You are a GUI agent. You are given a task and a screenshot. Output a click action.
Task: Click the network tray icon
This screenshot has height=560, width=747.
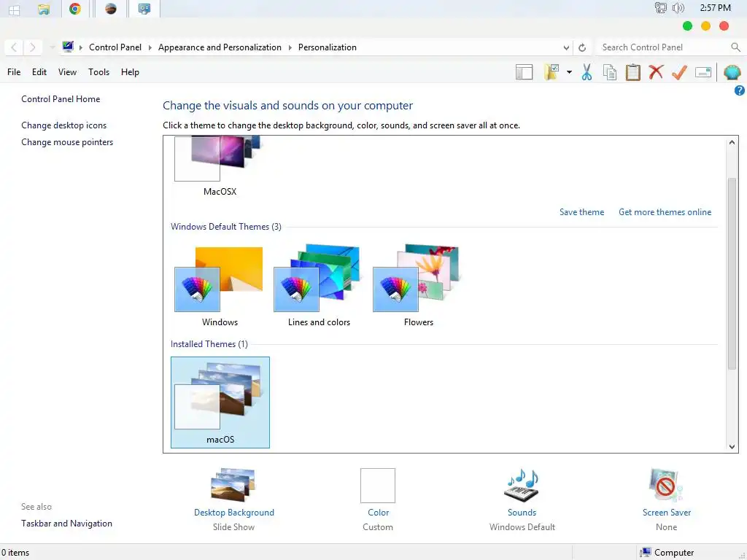660,8
